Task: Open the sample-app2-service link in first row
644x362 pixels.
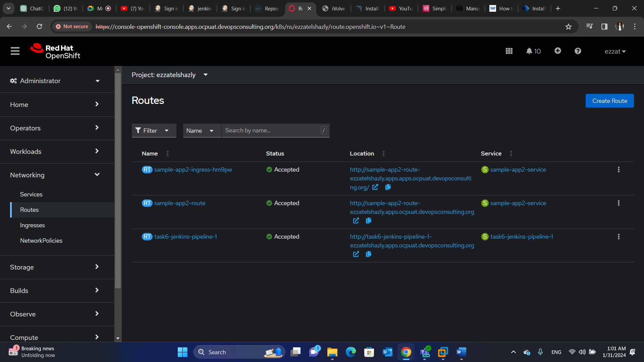Action: coord(518,170)
